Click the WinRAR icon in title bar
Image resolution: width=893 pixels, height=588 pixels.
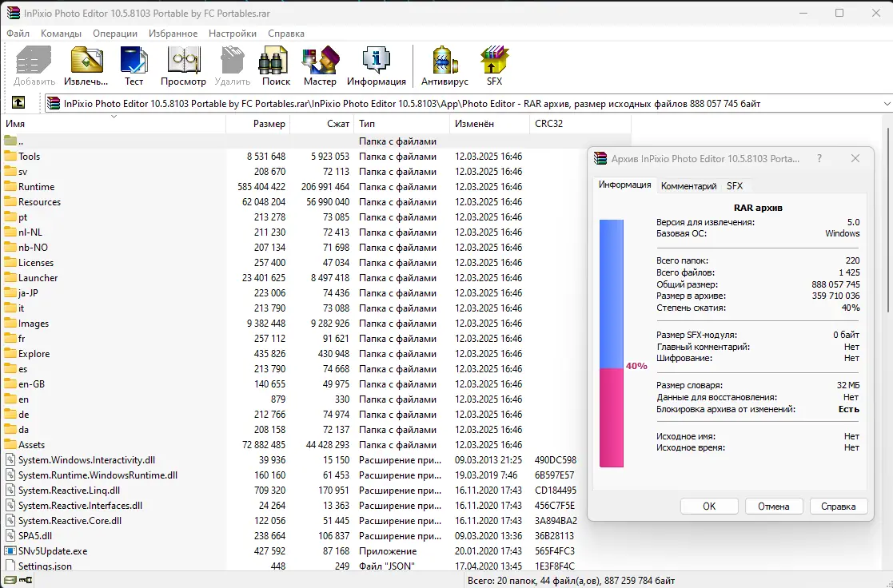[x=13, y=13]
